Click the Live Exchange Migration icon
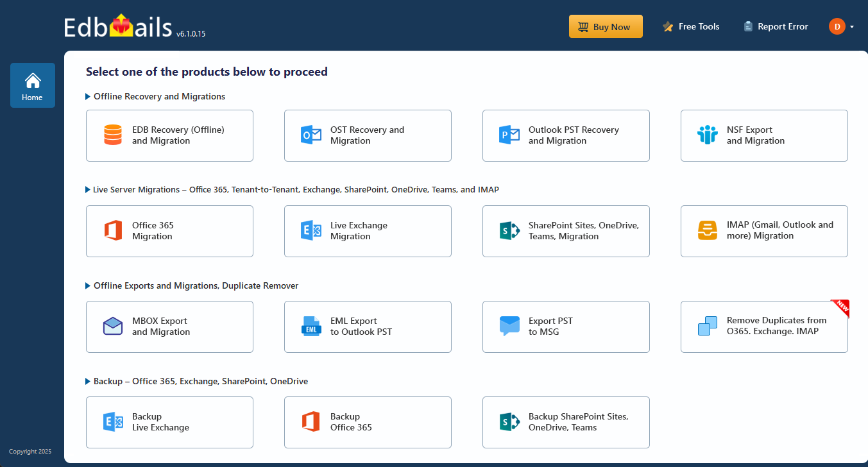The image size is (868, 467). [x=311, y=231]
